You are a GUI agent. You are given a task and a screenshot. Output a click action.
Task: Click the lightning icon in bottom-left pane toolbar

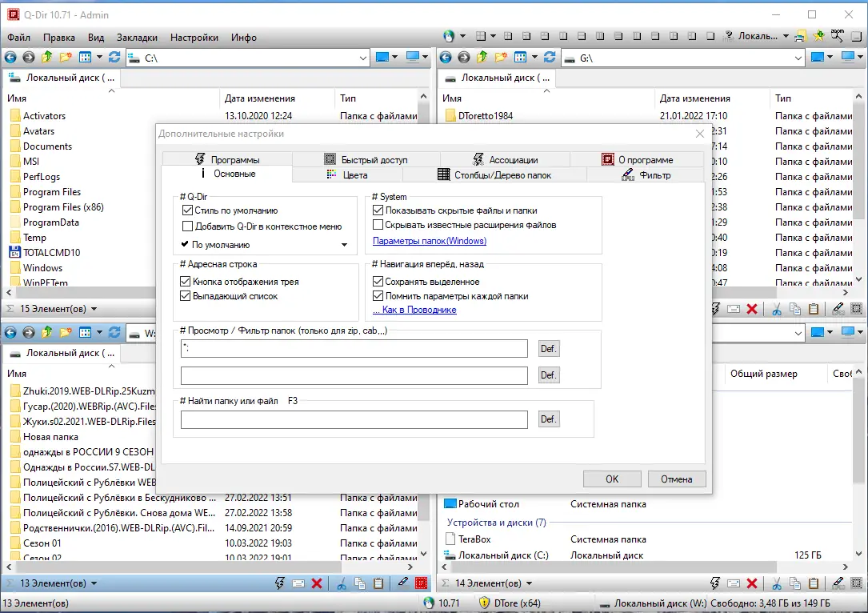click(x=280, y=583)
